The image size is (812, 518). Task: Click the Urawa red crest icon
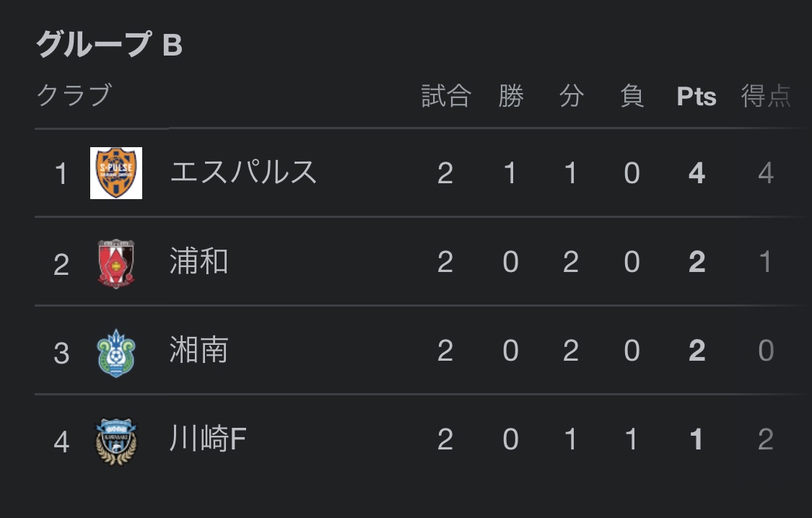point(116,263)
